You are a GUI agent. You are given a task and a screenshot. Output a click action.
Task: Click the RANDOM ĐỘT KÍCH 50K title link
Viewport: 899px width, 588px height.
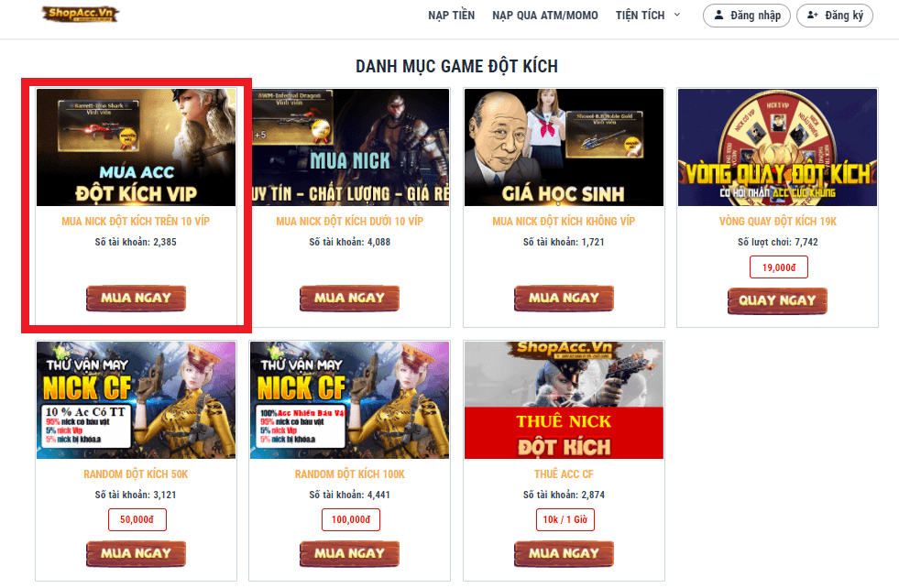click(136, 474)
